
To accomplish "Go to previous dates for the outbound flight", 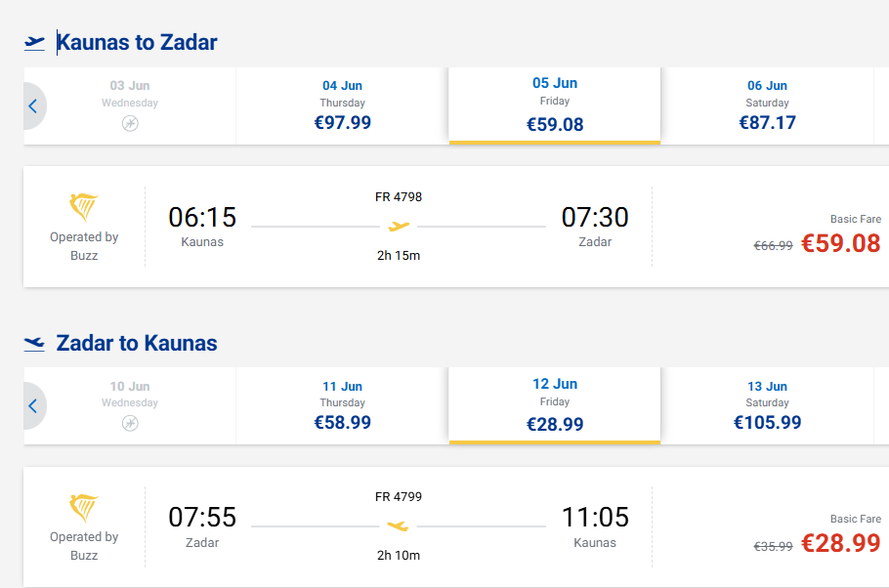I will tap(33, 106).
